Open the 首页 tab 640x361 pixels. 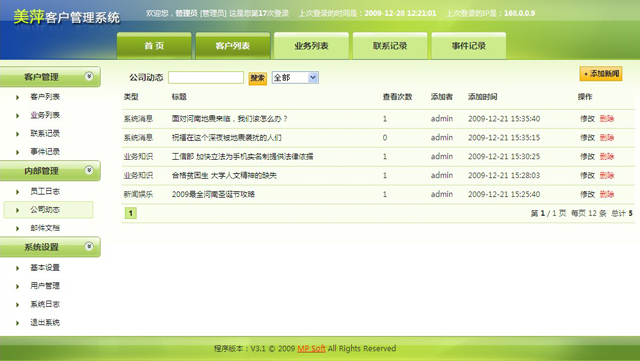click(154, 46)
